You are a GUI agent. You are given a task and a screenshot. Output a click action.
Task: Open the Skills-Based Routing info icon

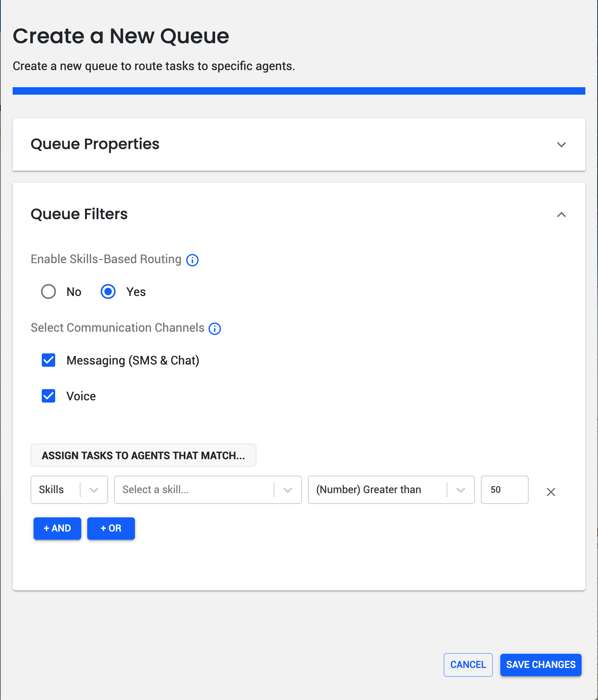[x=192, y=260]
